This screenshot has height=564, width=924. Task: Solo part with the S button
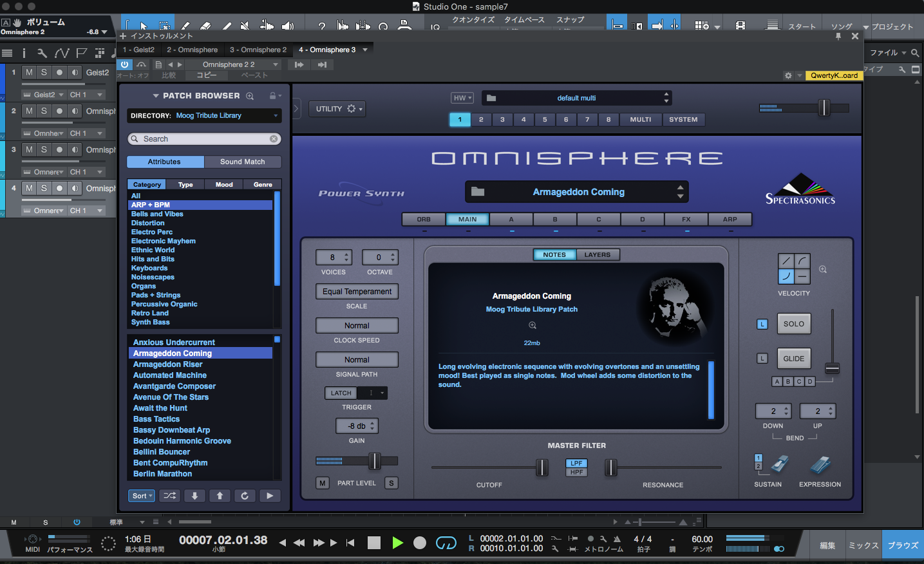click(391, 483)
